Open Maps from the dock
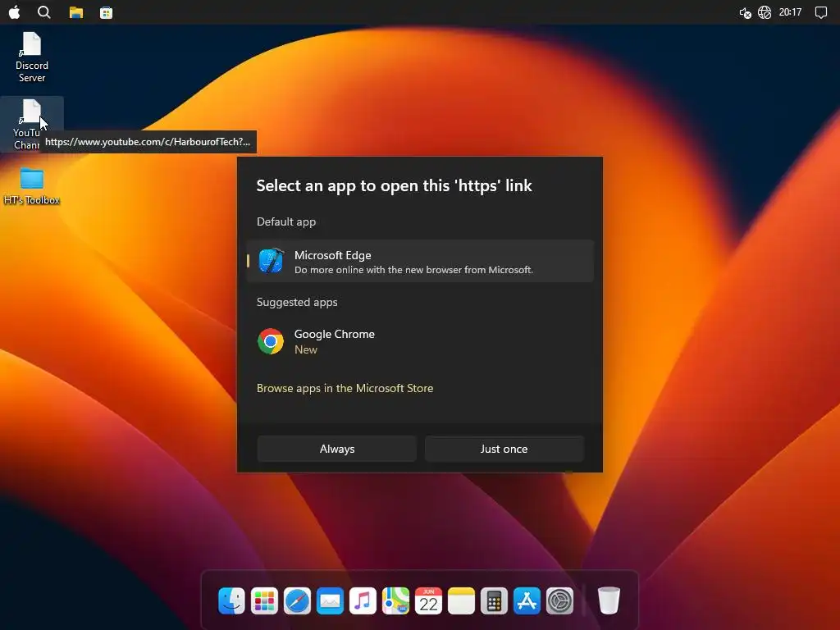This screenshot has height=630, width=840. pyautogui.click(x=395, y=600)
